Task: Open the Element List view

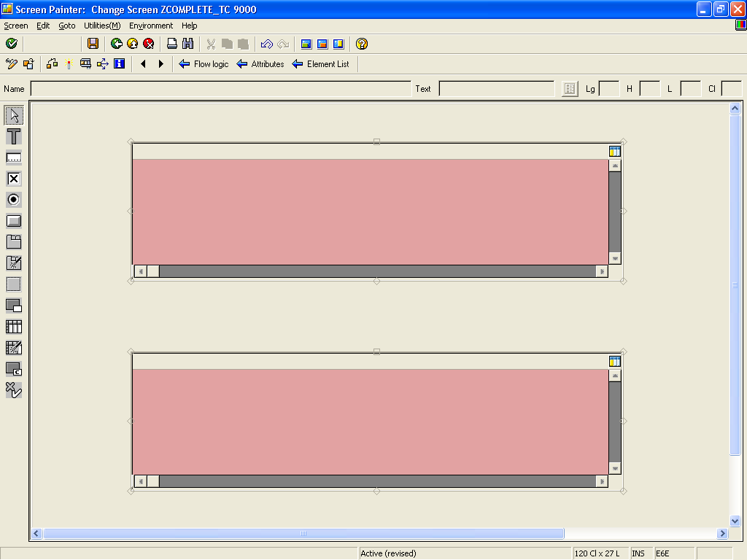Action: point(321,64)
